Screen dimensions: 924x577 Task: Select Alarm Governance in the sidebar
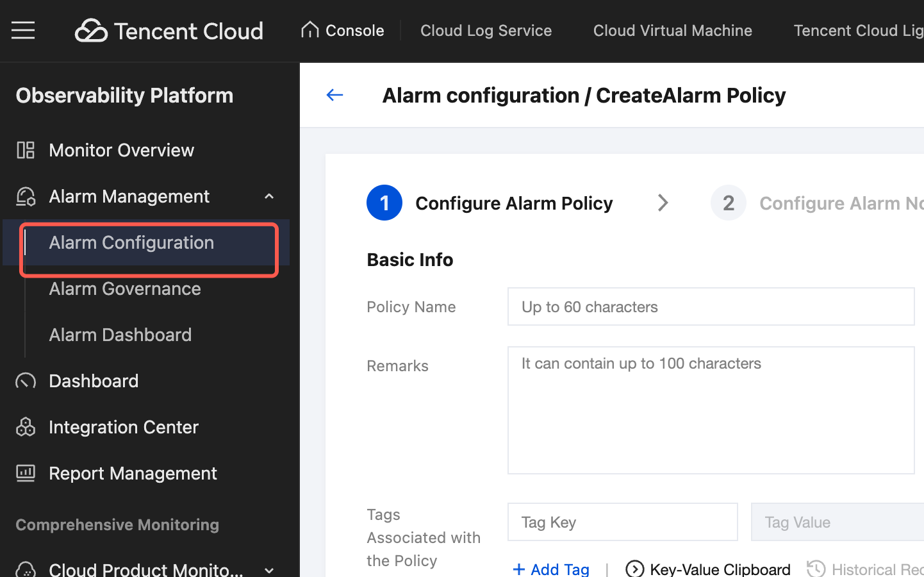(125, 288)
